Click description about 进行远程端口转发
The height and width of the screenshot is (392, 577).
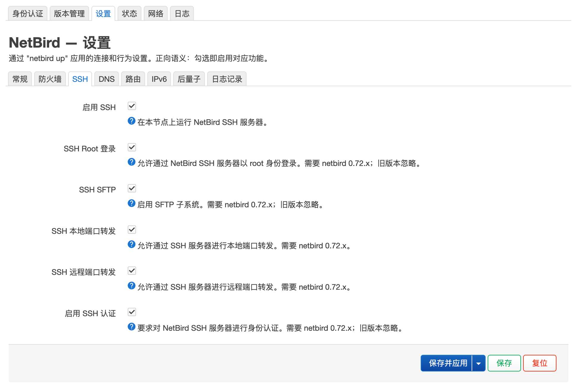tap(245, 287)
